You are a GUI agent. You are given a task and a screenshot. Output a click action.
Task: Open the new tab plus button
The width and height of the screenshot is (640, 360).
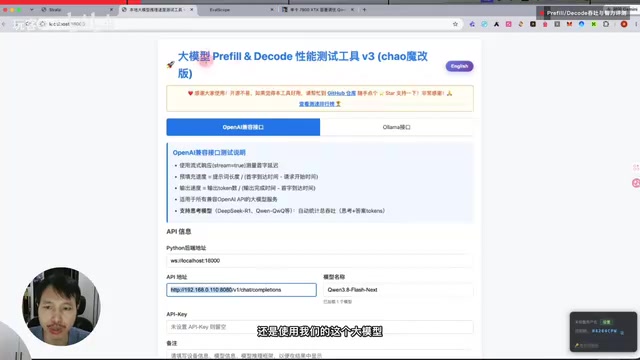coord(364,9)
